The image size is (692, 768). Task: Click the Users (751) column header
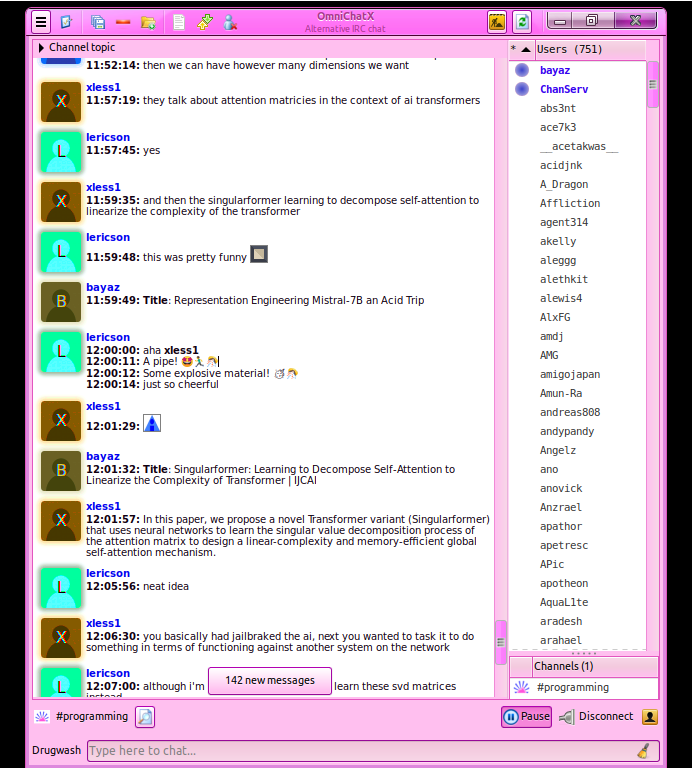[590, 49]
